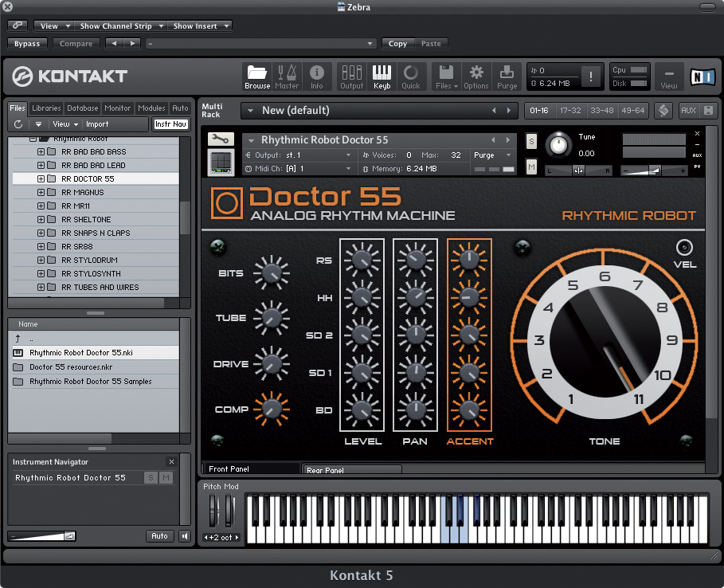The width and height of the screenshot is (724, 588).
Task: Open the instrument Purge dropdown
Action: 491,155
